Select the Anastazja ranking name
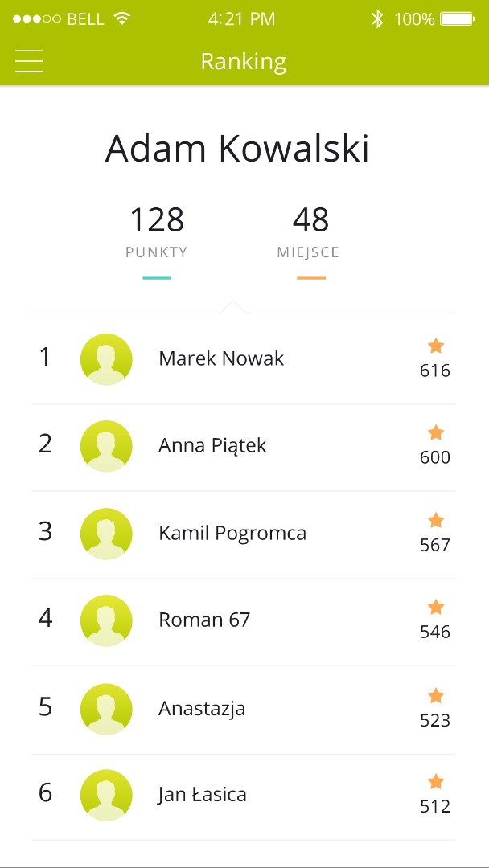The image size is (489, 868). (202, 709)
